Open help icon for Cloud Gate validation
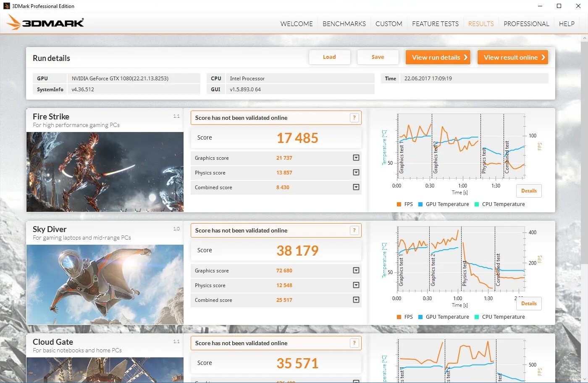 point(354,343)
